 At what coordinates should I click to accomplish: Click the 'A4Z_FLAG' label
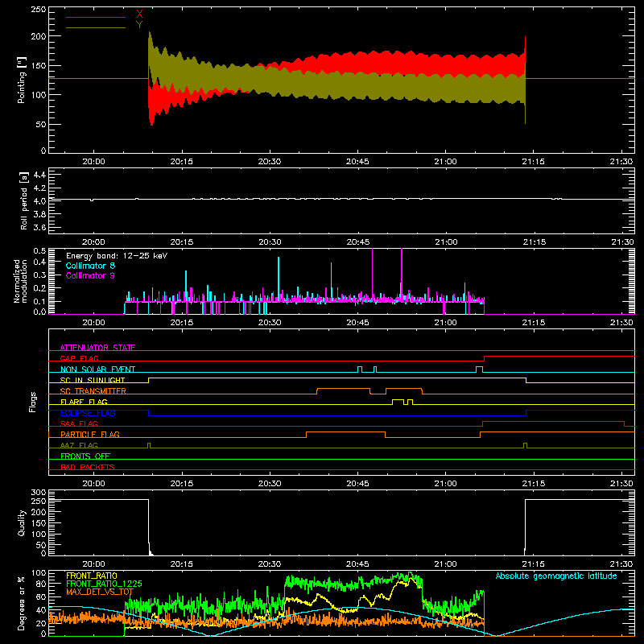[x=79, y=445]
